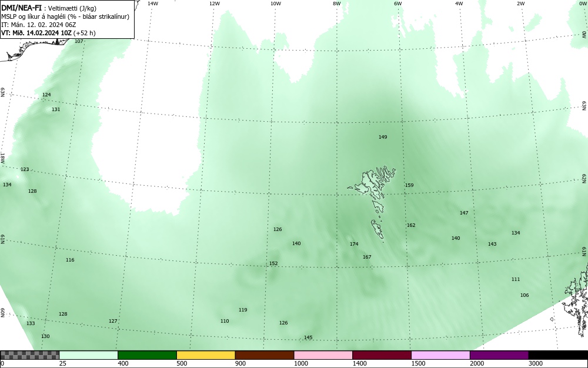The image size is (588, 368).
Task: Choose the lavender 1500–2000 legend swatch
Action: pyautogui.click(x=440, y=355)
